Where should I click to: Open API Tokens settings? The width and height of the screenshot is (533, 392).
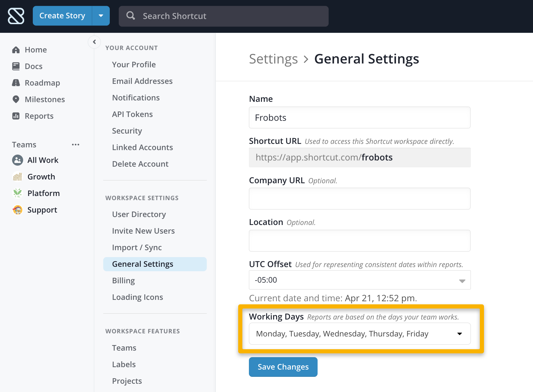[133, 114]
